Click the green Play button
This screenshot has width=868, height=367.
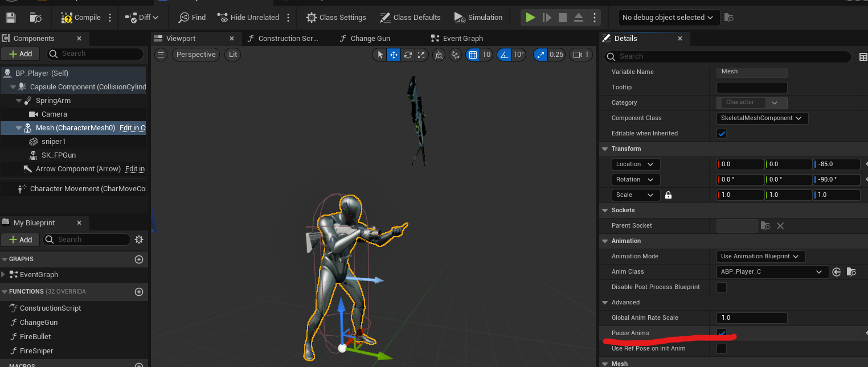tap(531, 18)
